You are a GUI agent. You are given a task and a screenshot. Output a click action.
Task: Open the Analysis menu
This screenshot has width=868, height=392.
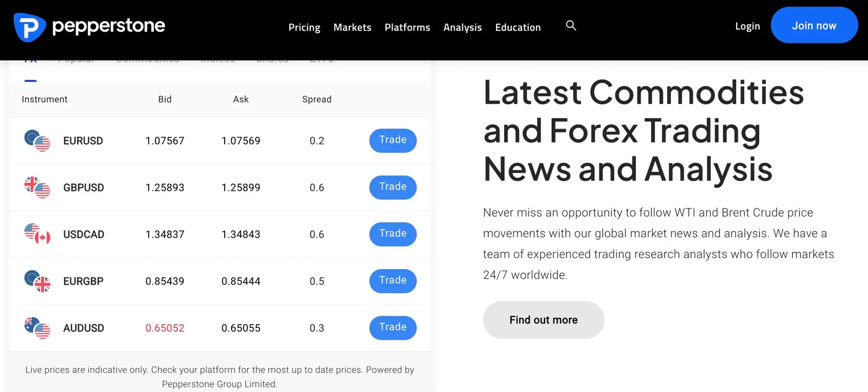(462, 27)
